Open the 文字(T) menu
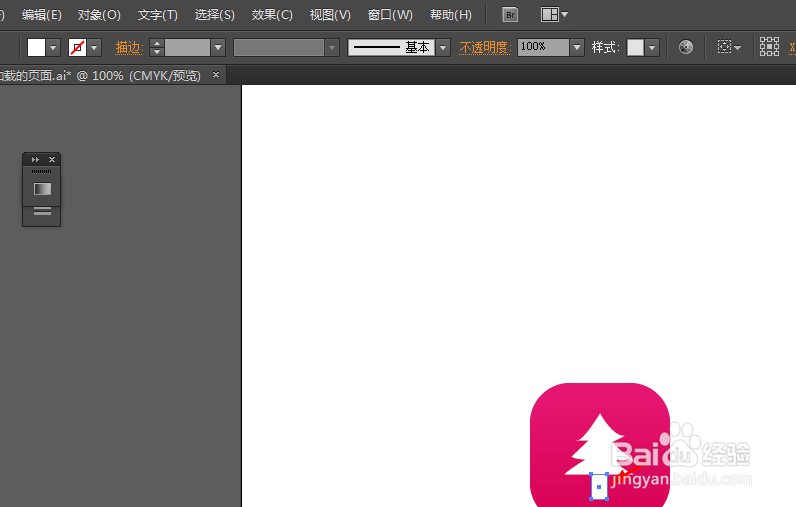796x507 pixels. [158, 15]
